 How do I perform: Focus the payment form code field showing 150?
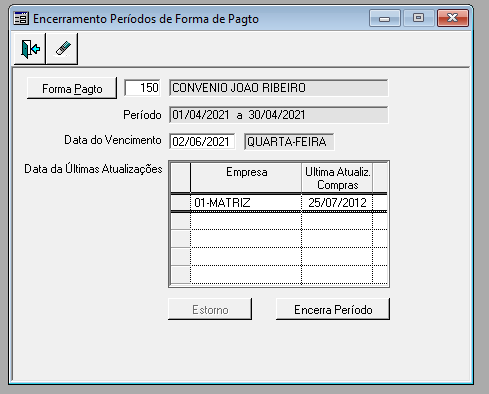tap(142, 88)
